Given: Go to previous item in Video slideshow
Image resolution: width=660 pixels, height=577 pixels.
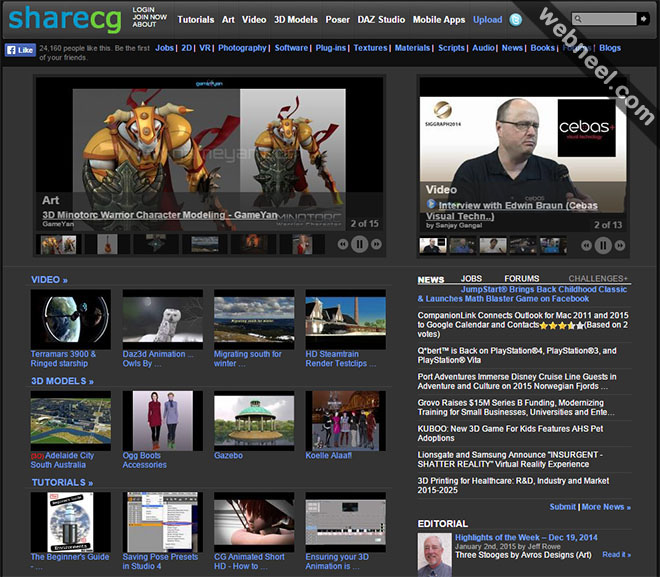Looking at the screenshot, I should 586,245.
